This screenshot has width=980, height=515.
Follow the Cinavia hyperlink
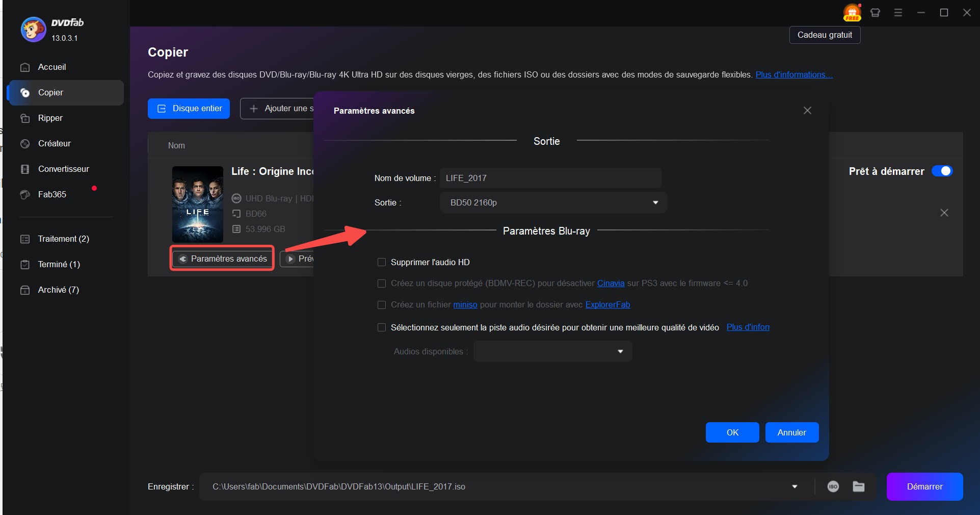[x=611, y=283]
